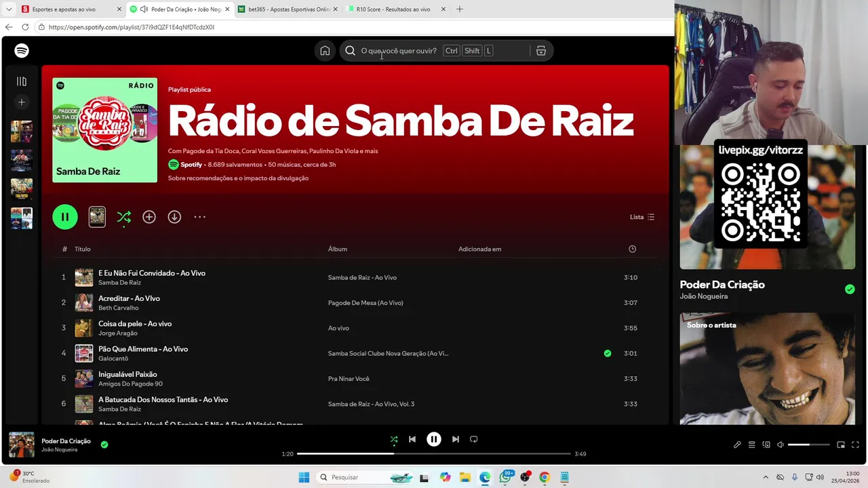Screen dimensions: 868x488
Task: Mute Spotify with the speaker icon
Action: pos(781,445)
